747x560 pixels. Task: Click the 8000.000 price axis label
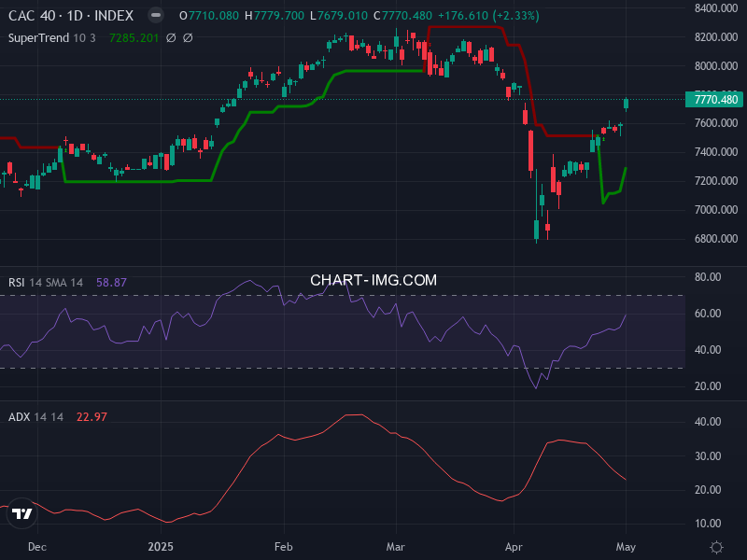(716, 66)
